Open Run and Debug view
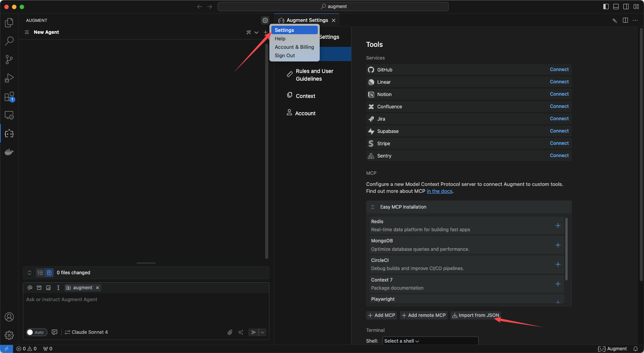Viewport: 644px width, 353px height. click(9, 78)
